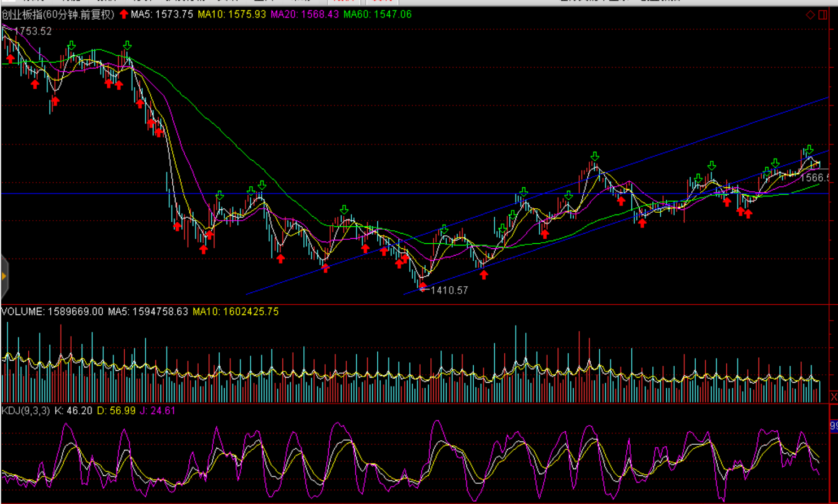Close the volume panel with red X
The height and width of the screenshot is (504, 838).
pyautogui.click(x=833, y=397)
